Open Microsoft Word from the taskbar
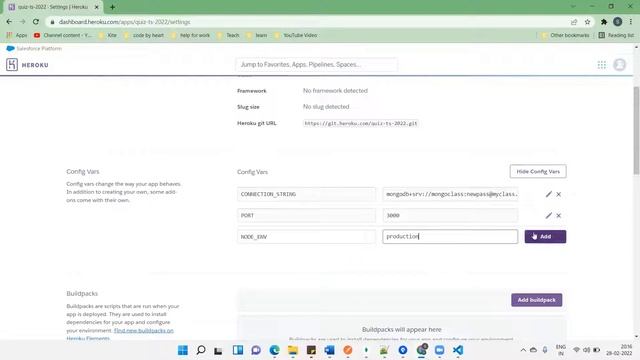Image resolution: width=640 pixels, height=360 pixels. pos(329,350)
